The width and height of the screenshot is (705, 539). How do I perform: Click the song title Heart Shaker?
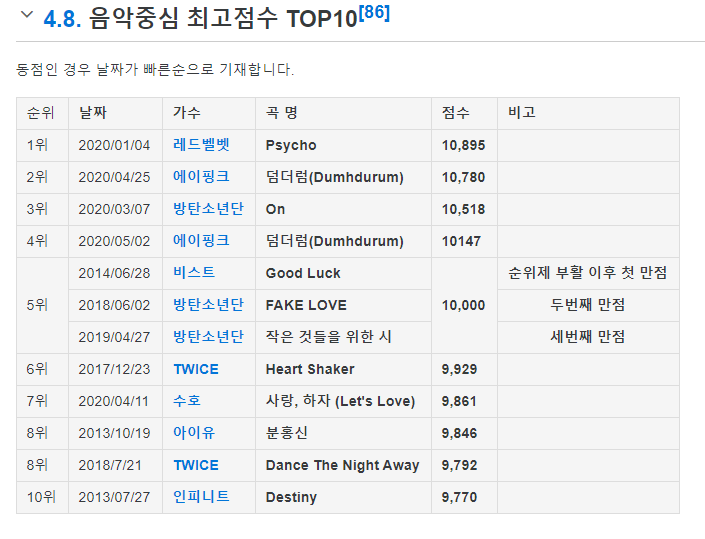pyautogui.click(x=310, y=369)
